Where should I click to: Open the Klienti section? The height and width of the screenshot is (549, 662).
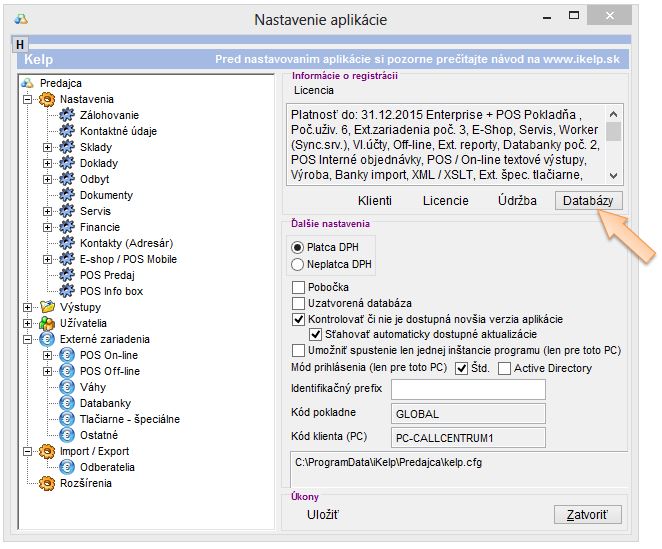(x=374, y=200)
